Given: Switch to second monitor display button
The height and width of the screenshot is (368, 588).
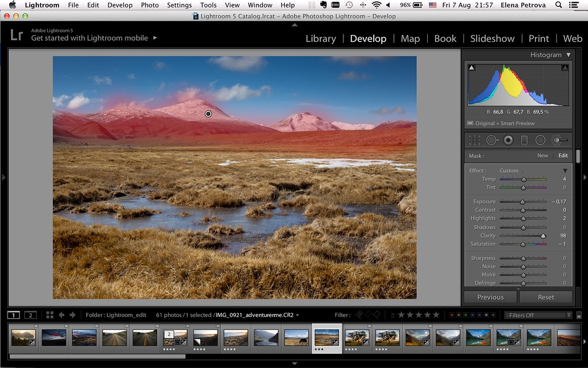Looking at the screenshot, I should pos(30,315).
